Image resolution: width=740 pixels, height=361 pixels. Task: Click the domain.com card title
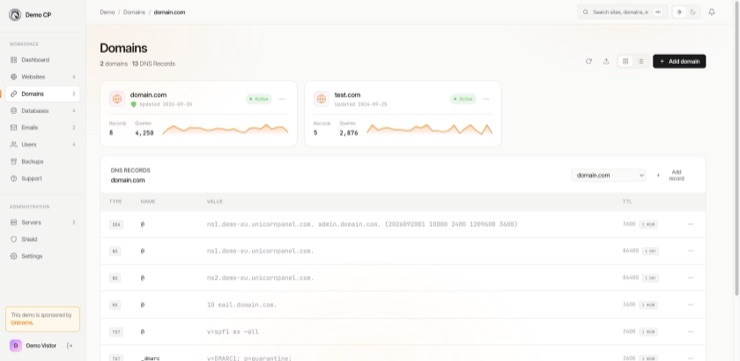[x=148, y=95]
